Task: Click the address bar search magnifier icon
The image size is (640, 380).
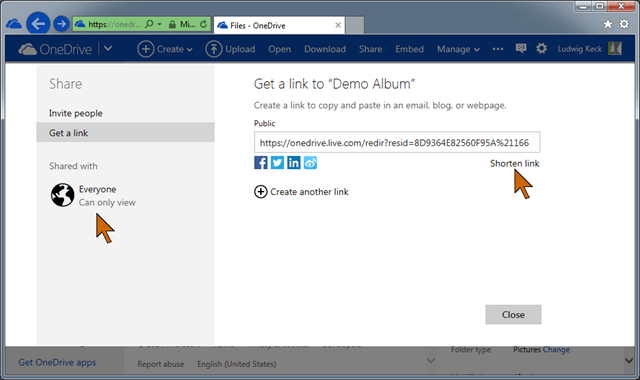Action: (x=149, y=24)
